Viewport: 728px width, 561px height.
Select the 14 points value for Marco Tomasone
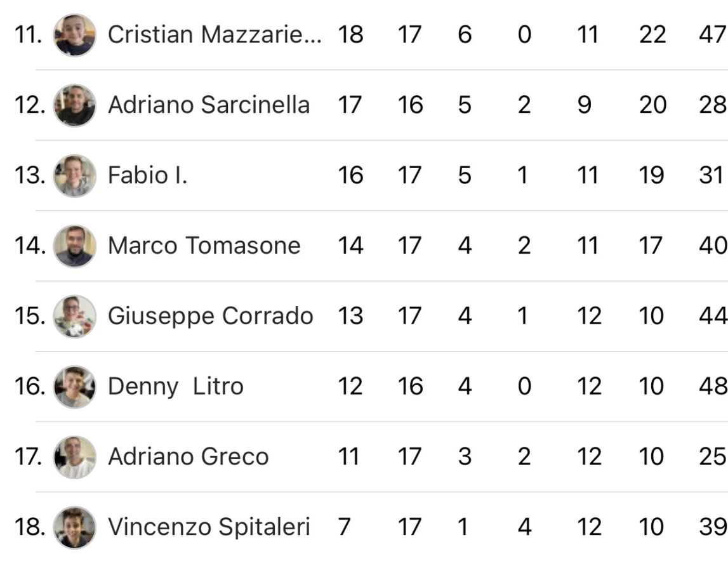click(x=350, y=246)
